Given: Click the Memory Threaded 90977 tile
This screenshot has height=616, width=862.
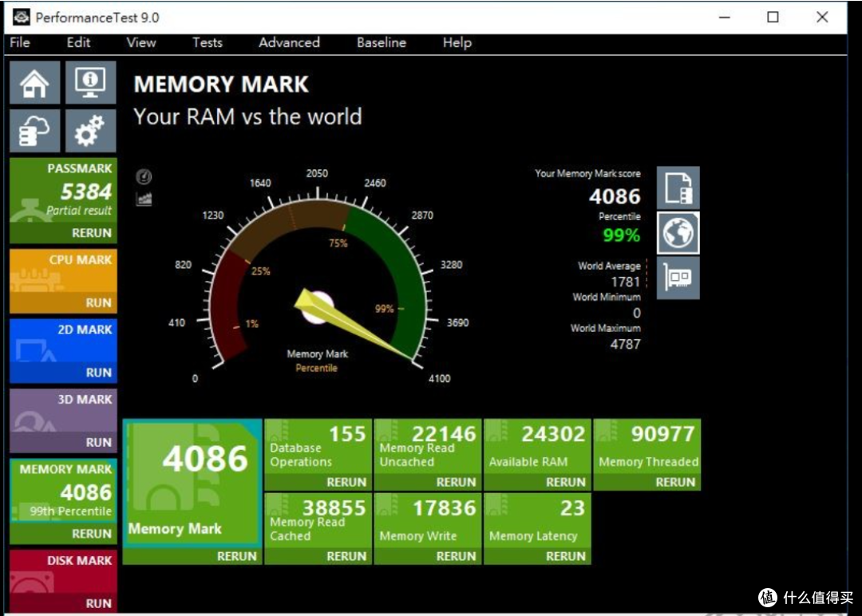Looking at the screenshot, I should (647, 446).
